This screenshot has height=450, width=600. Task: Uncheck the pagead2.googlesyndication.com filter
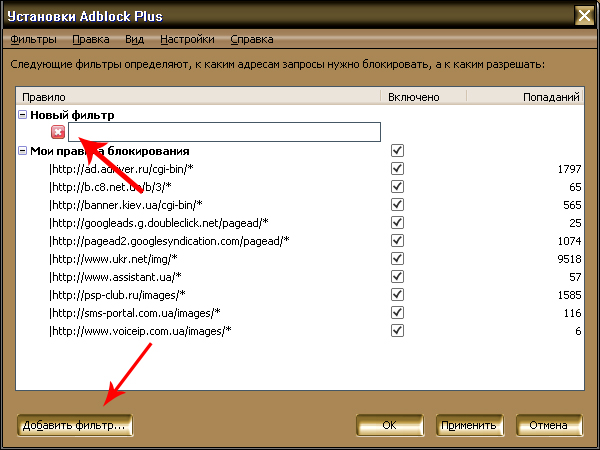tap(397, 240)
